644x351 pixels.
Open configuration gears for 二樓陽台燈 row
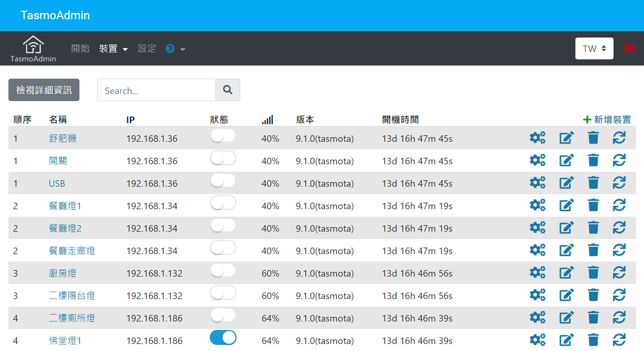pos(537,295)
